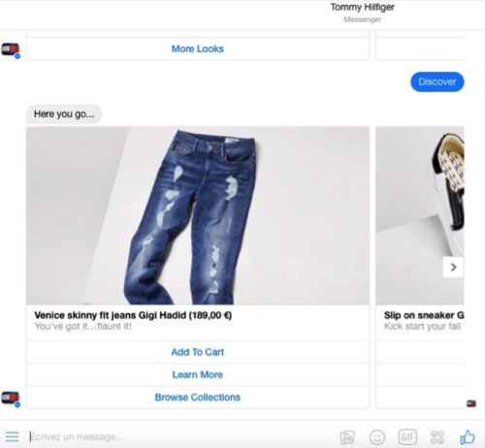This screenshot has height=448, width=485.
Task: Click the More Looks button
Action: [x=198, y=48]
